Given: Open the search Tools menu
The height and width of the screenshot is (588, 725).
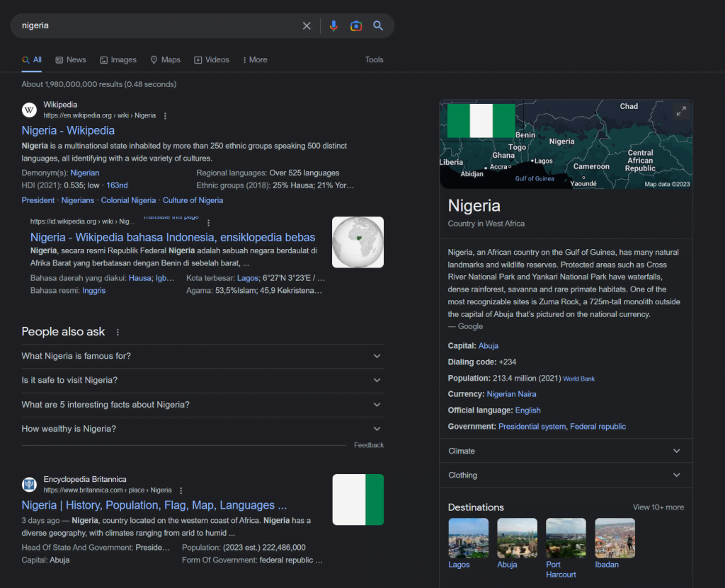Looking at the screenshot, I should coord(374,59).
